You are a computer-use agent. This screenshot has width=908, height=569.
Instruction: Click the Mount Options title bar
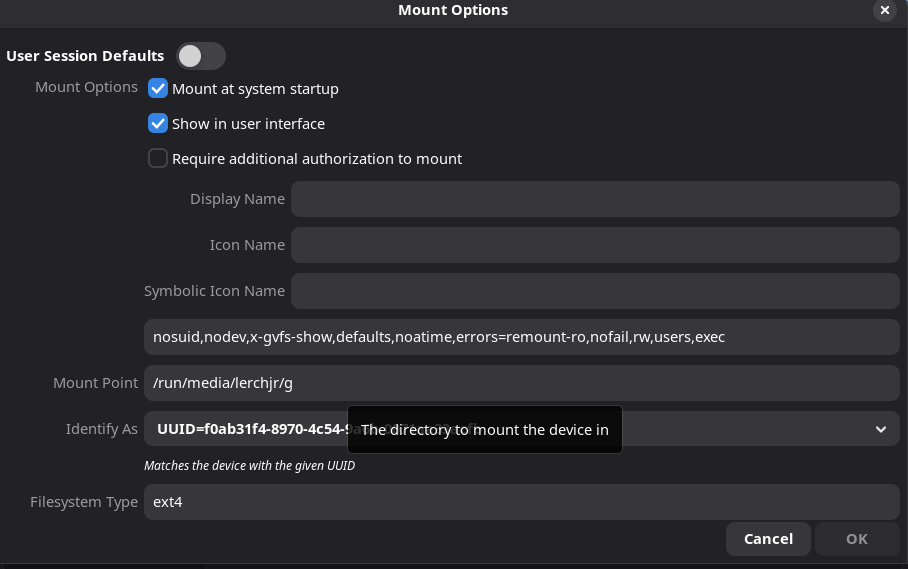tap(452, 10)
